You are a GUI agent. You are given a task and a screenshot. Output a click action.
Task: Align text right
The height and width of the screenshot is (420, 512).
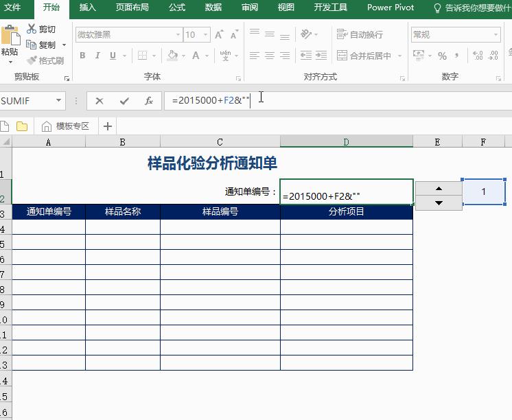pyautogui.click(x=285, y=56)
